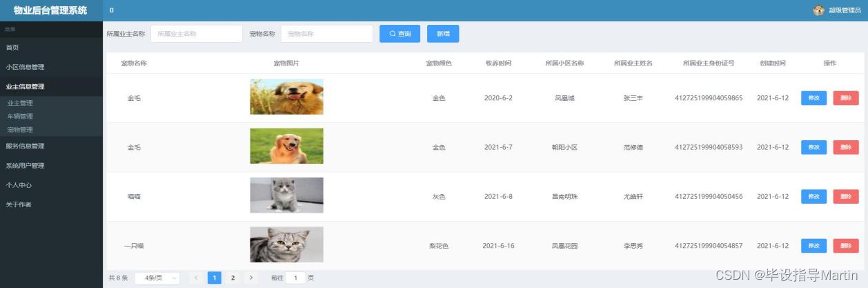
Task: Click the 所属小区名称 column header
Action: 564,63
